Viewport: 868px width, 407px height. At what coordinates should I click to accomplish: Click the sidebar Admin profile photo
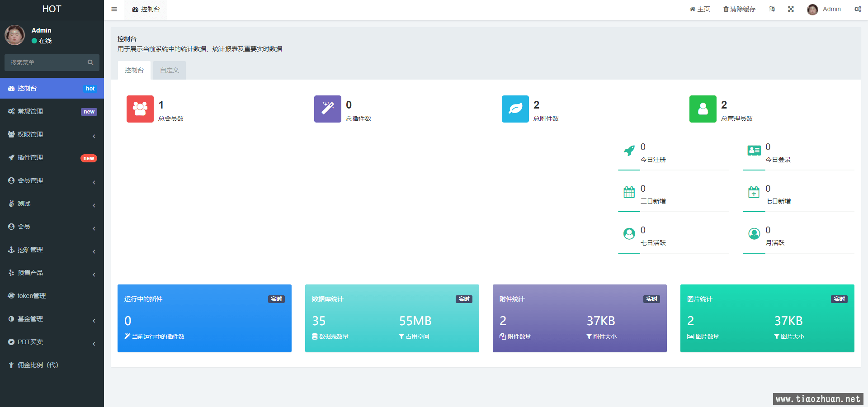pos(15,35)
